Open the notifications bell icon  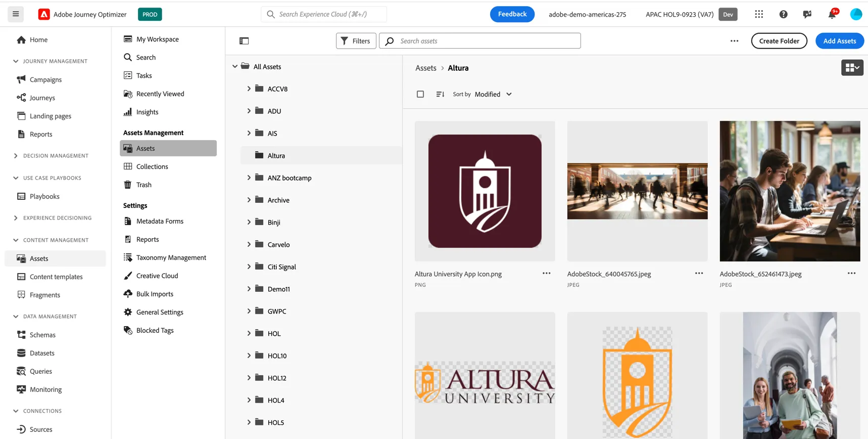click(x=832, y=14)
